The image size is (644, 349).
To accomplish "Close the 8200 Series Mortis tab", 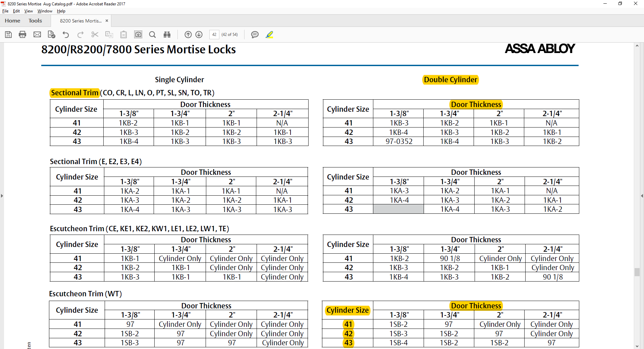I will click(x=107, y=21).
